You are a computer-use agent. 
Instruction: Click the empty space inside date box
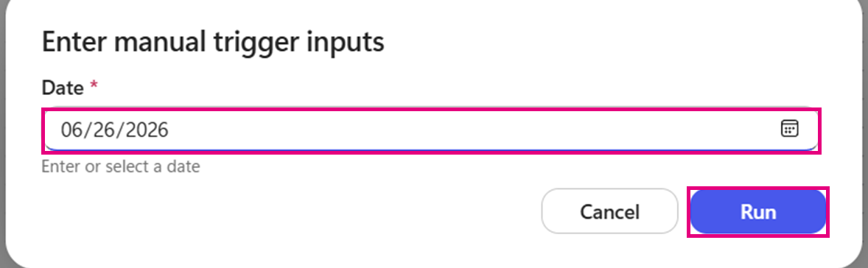(x=471, y=130)
